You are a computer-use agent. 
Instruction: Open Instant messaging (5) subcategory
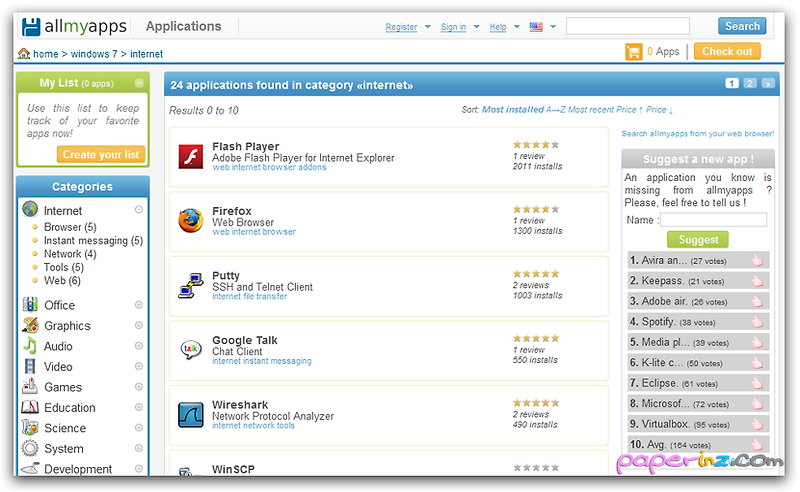tap(93, 240)
